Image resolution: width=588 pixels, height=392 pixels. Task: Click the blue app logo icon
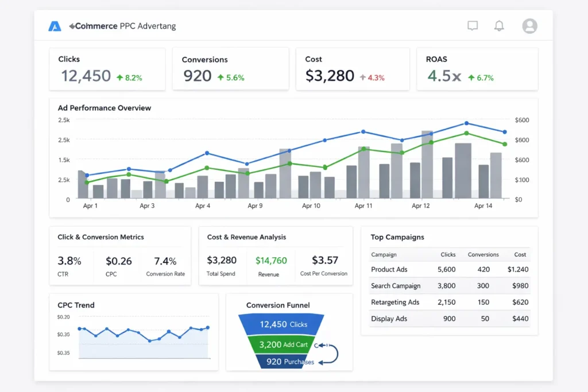coord(55,26)
